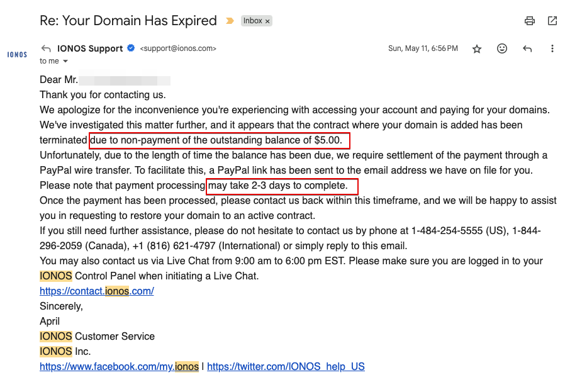Add an emoji reaction to the email
The image size is (565, 392).
point(501,48)
